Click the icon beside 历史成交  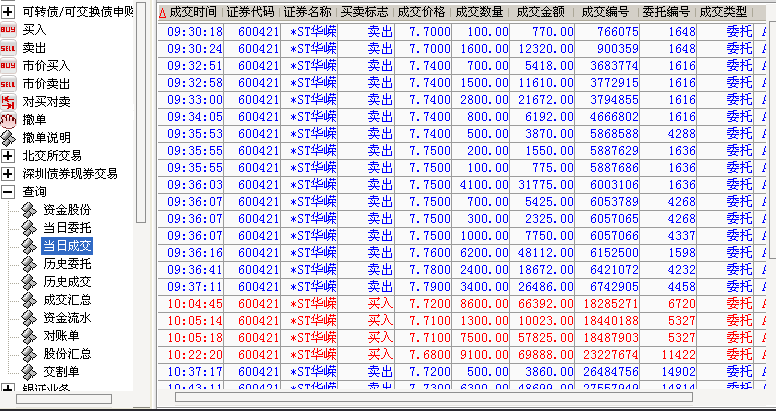tap(29, 282)
